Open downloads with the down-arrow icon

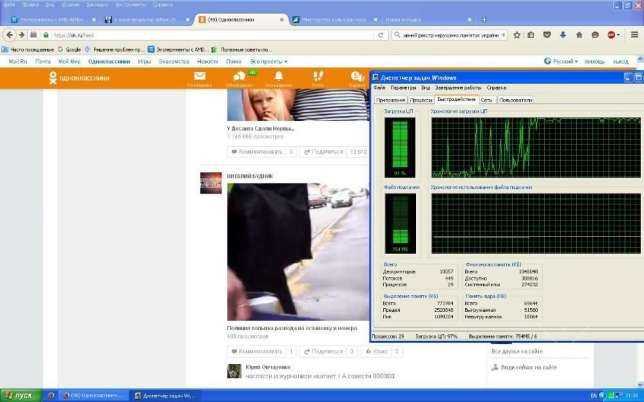[x=563, y=35]
